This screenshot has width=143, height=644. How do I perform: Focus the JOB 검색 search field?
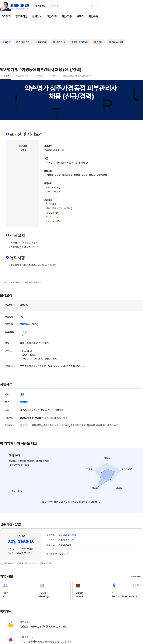point(69,6)
